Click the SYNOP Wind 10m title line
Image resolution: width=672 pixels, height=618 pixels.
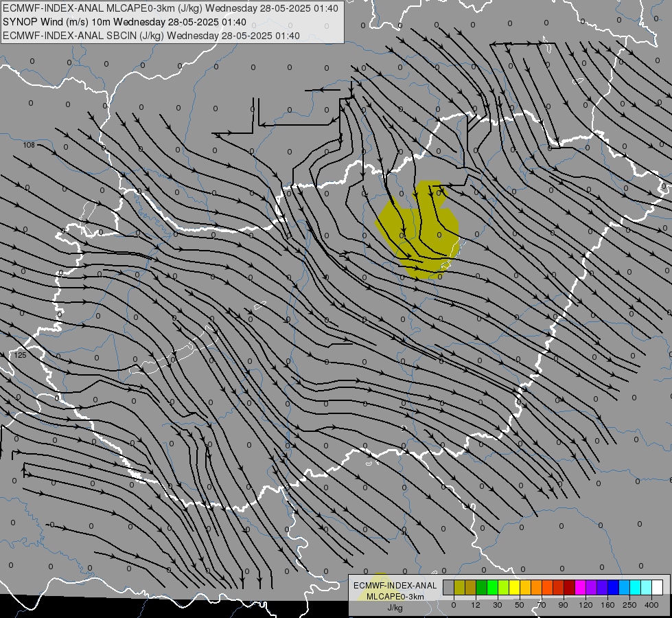tap(124, 22)
